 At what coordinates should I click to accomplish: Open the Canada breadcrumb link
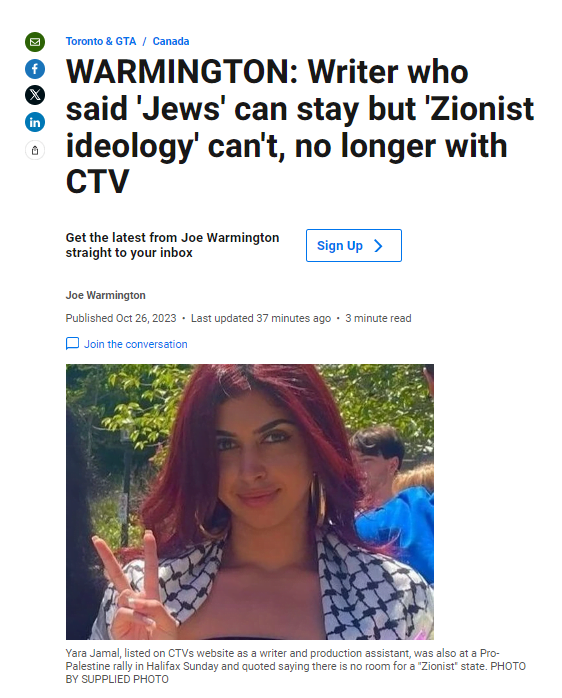[171, 41]
